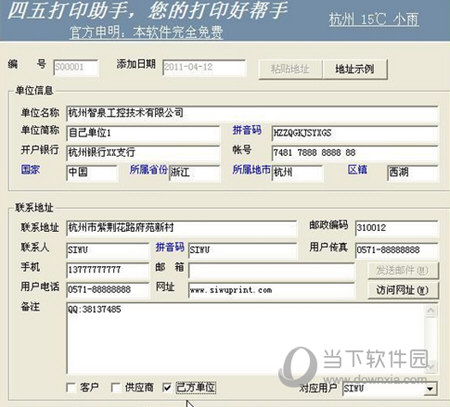
Task: Focus the empty 邮箱 input field
Action: [271, 270]
